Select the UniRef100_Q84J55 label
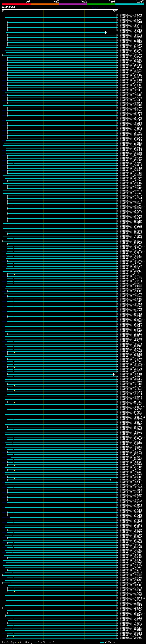 click(131, 635)
